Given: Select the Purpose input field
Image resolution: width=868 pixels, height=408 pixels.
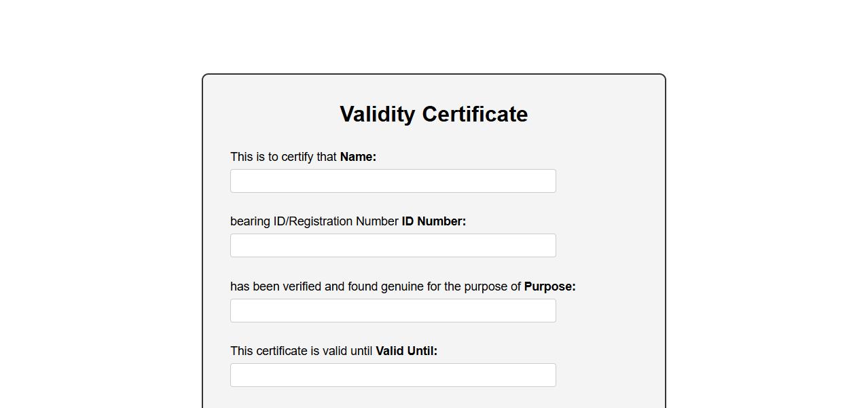Looking at the screenshot, I should pyautogui.click(x=393, y=311).
